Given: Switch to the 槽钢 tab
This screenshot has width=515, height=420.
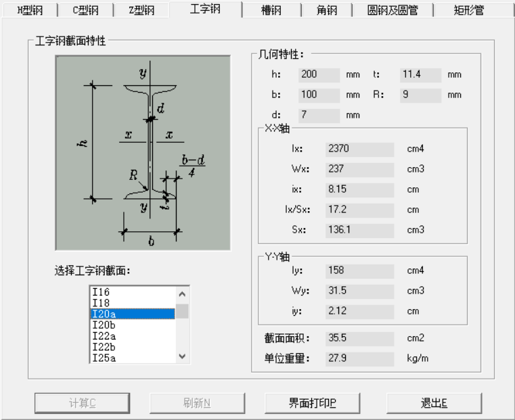Looking at the screenshot, I should pos(271,10).
